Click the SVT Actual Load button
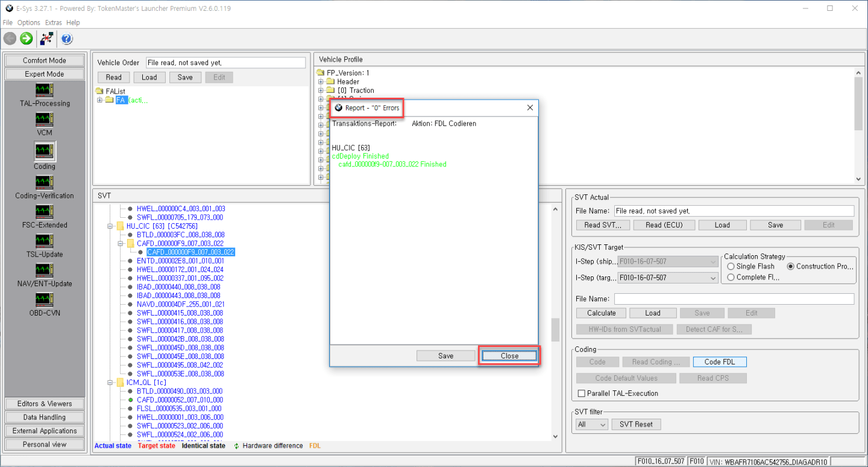The height and width of the screenshot is (467, 868). click(722, 225)
